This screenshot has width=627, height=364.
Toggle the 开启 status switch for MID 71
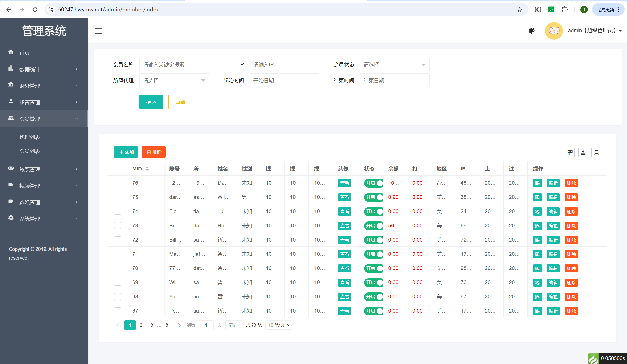(373, 254)
